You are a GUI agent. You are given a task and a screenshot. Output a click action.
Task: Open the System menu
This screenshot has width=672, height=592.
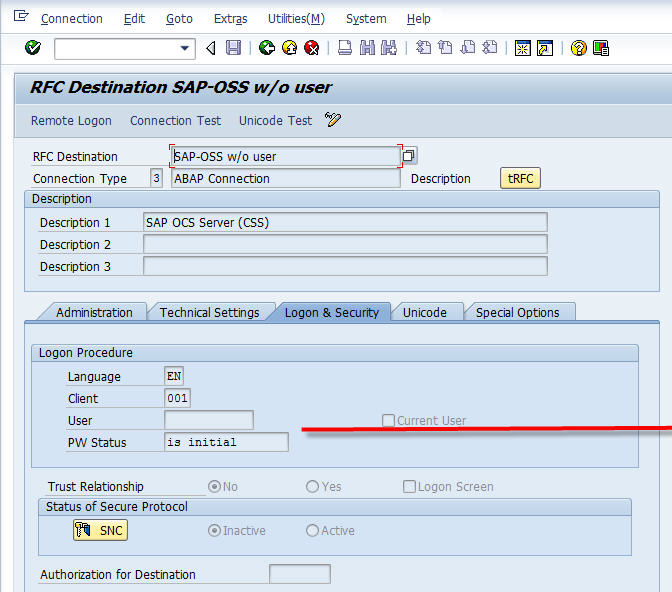[x=366, y=19]
